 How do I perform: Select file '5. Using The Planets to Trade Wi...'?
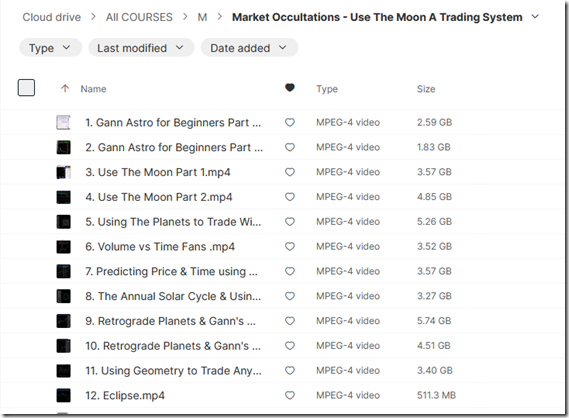pyautogui.click(x=173, y=222)
